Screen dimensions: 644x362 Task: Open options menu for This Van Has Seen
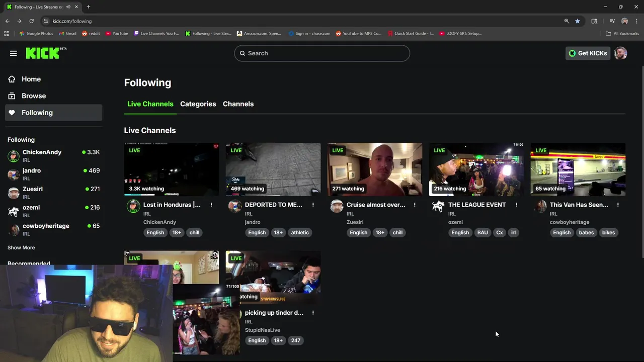pyautogui.click(x=618, y=205)
